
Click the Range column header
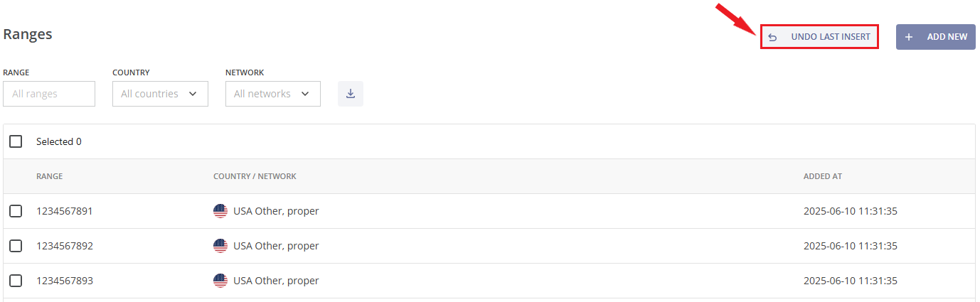coord(50,176)
